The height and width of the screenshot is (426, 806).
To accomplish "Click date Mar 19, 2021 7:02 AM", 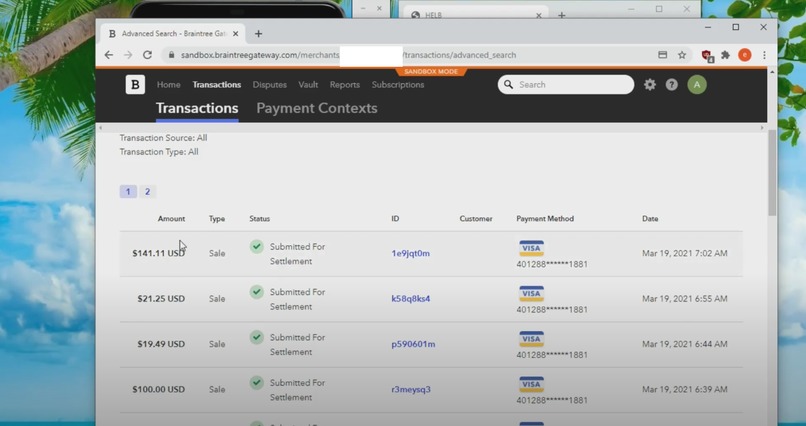I will point(685,253).
